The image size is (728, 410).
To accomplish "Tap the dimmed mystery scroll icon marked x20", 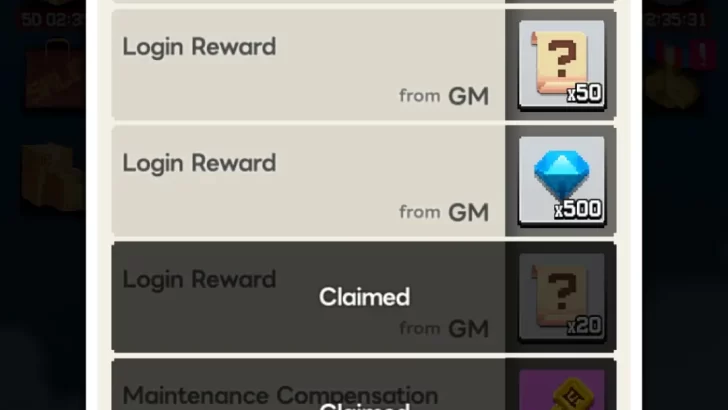I will point(561,297).
